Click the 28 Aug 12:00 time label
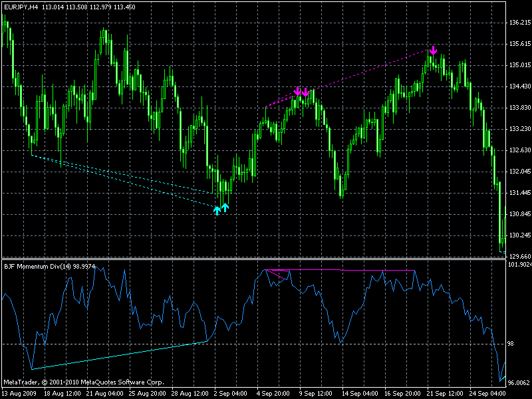 [190, 394]
